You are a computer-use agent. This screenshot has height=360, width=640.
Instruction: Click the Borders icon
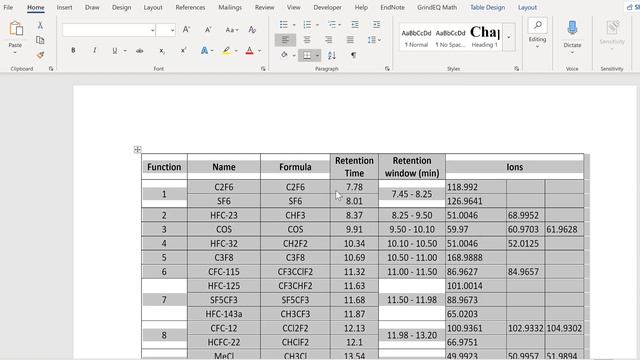[x=307, y=55]
